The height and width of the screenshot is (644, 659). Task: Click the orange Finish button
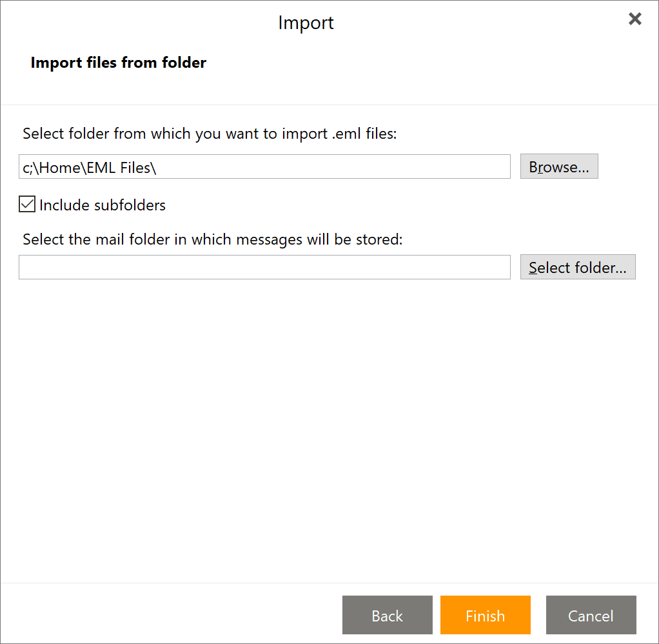coord(486,615)
